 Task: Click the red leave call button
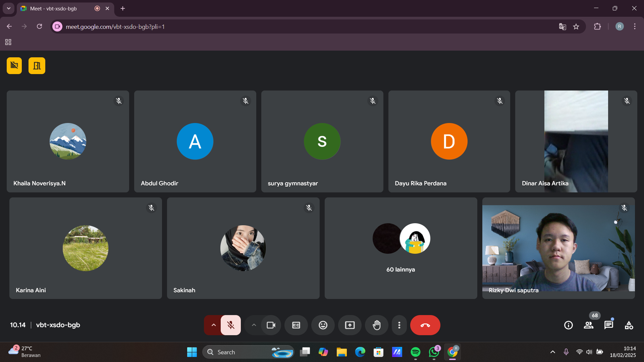tap(425, 325)
